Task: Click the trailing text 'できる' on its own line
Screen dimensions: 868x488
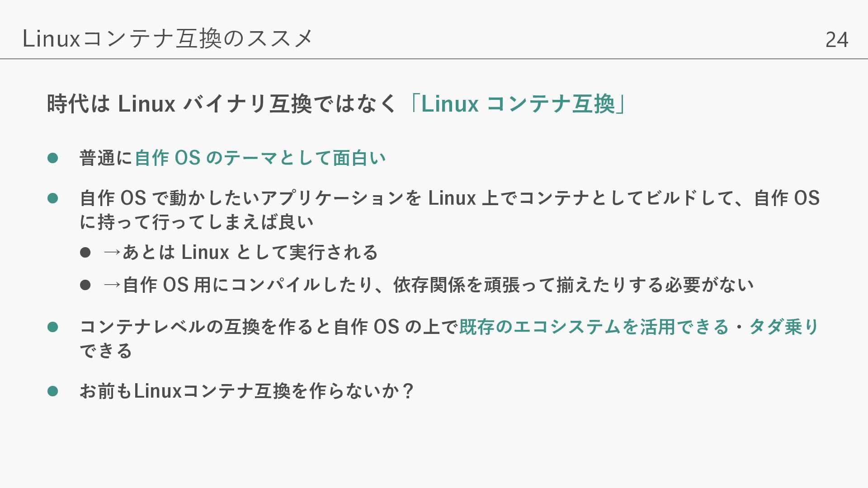Action: pos(106,351)
